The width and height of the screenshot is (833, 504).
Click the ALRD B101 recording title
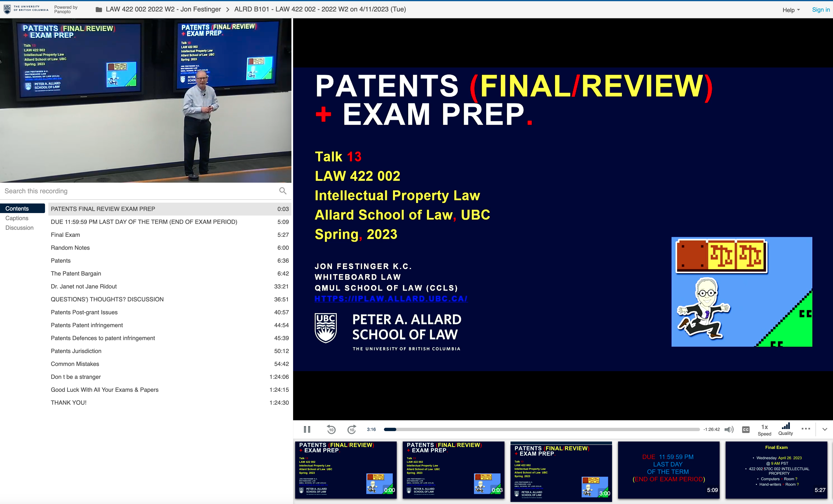320,9
